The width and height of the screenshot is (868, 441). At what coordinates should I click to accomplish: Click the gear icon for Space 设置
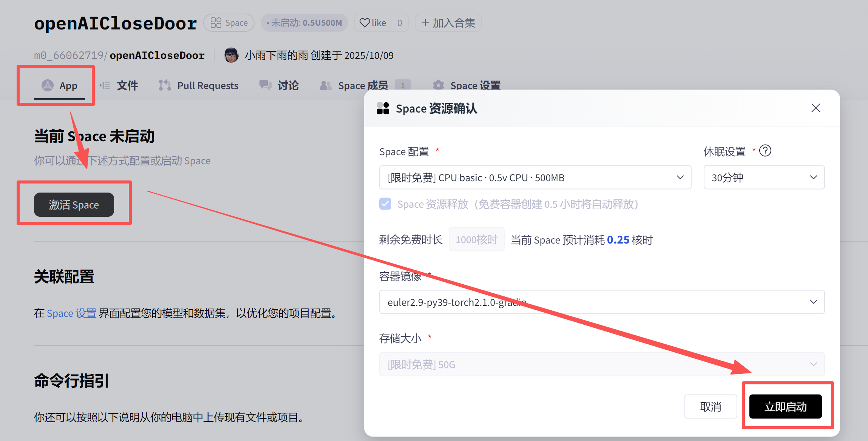pyautogui.click(x=438, y=85)
